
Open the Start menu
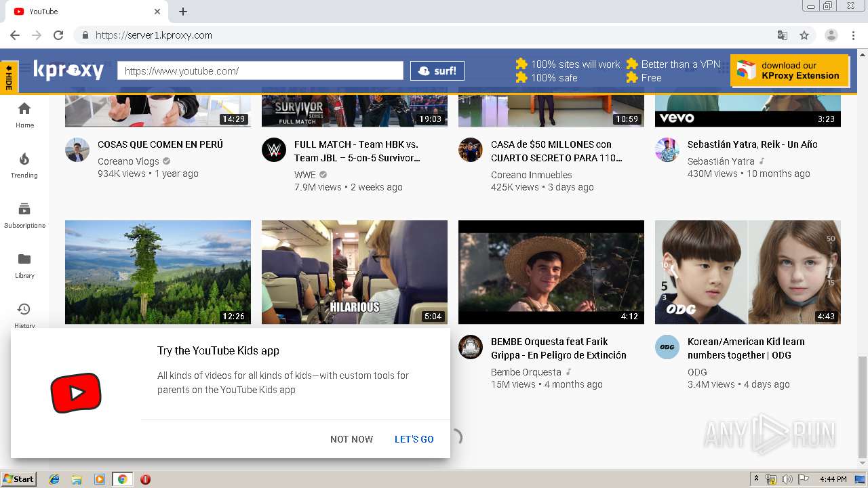(19, 479)
